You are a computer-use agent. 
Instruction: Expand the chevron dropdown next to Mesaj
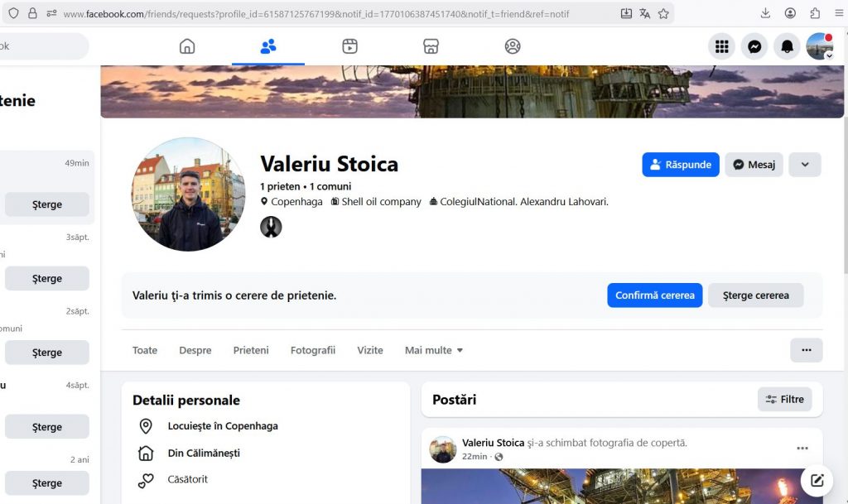pos(804,165)
